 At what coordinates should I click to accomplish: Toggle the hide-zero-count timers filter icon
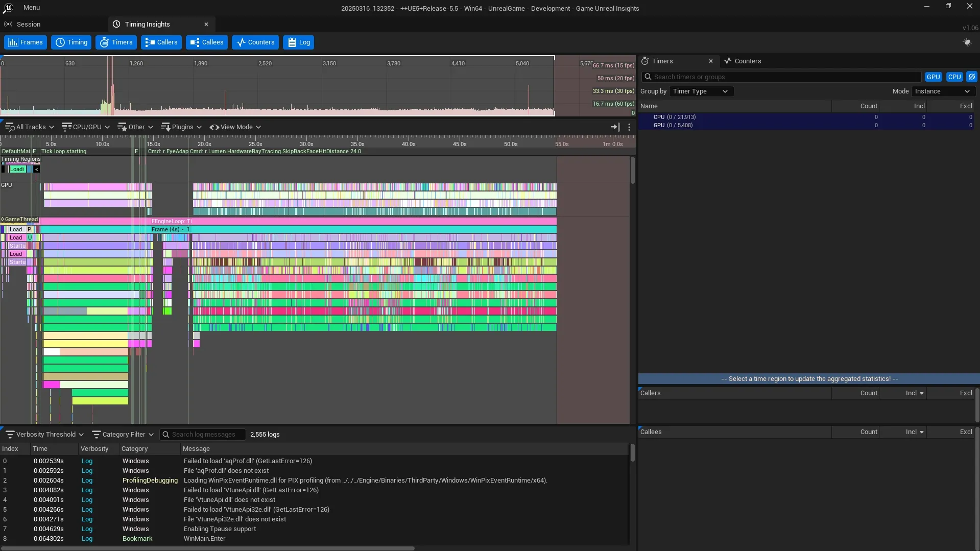pos(972,77)
